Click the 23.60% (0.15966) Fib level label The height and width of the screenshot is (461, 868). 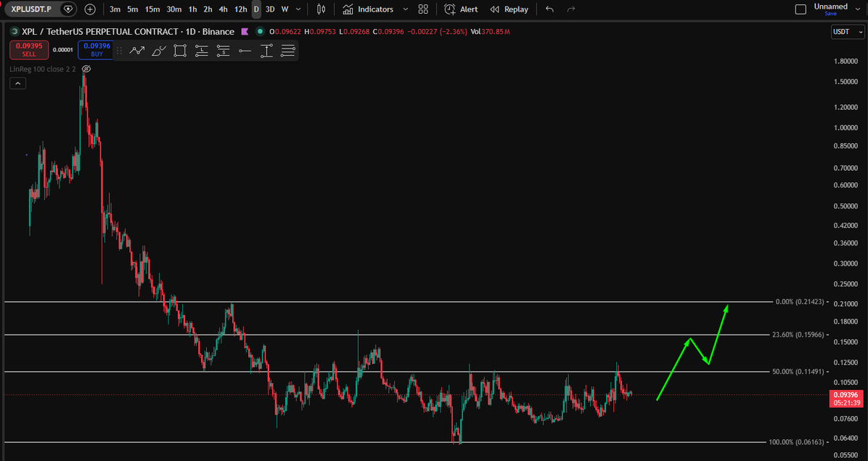[x=797, y=334]
